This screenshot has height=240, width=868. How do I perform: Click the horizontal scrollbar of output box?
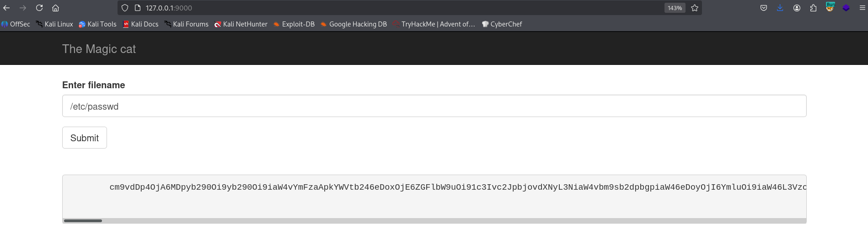pyautogui.click(x=83, y=221)
